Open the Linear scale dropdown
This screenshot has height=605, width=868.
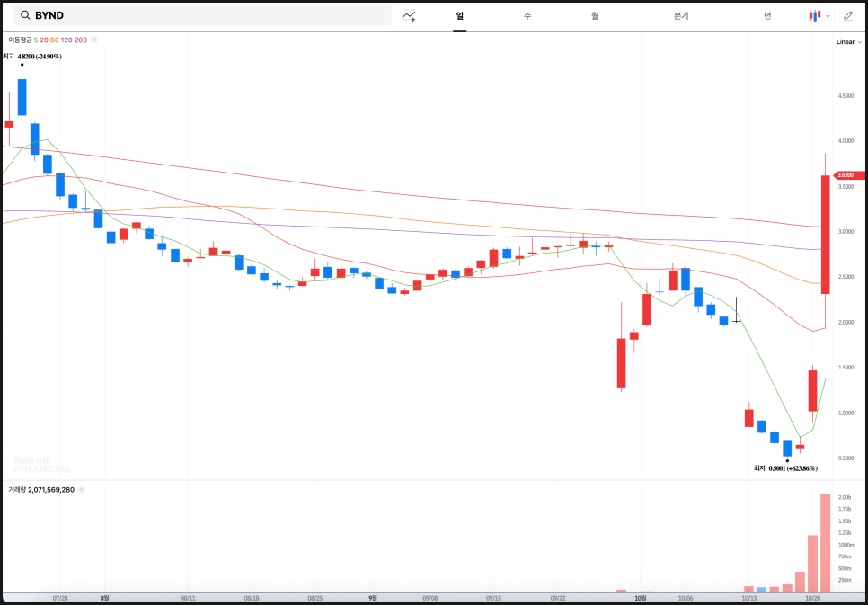coord(847,41)
